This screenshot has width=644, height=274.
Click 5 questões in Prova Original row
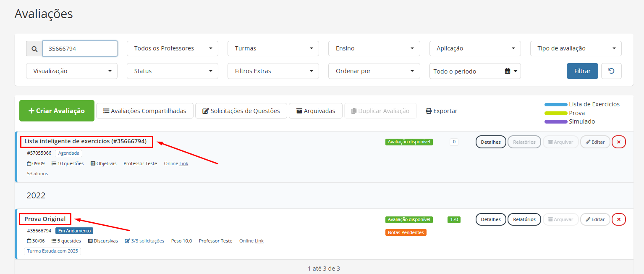click(x=66, y=241)
